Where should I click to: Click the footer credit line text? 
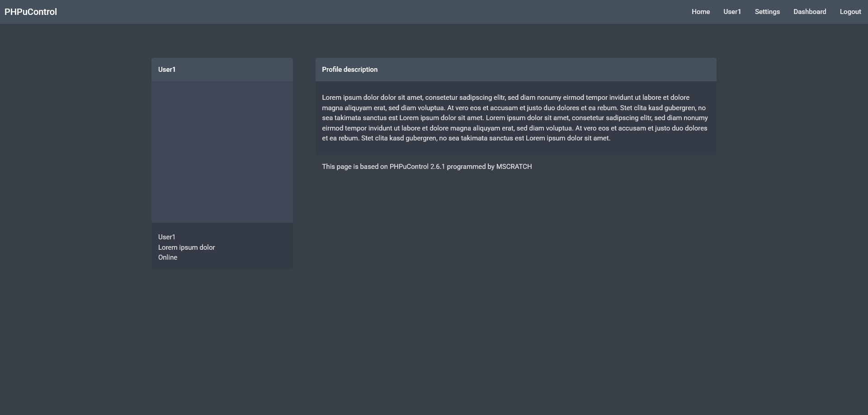coord(362,167)
